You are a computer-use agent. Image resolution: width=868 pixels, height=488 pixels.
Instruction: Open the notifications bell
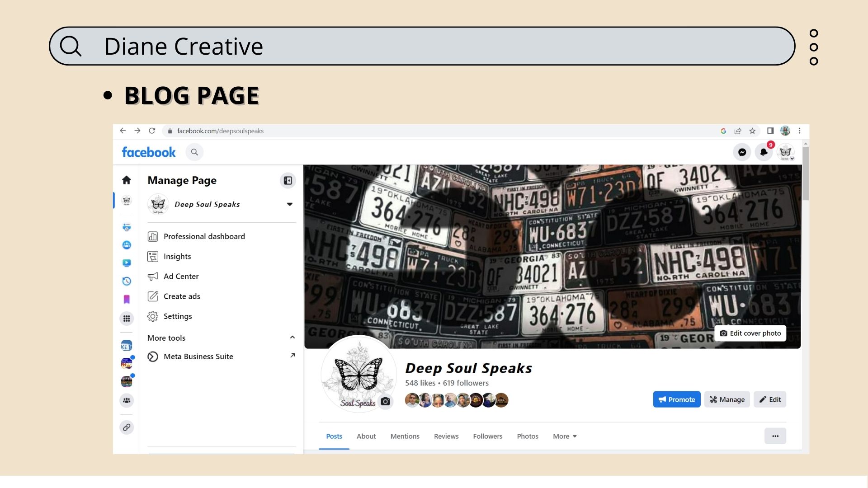point(764,152)
